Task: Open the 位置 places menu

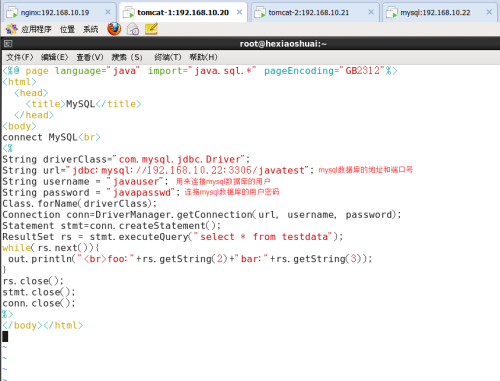Action: (67, 29)
